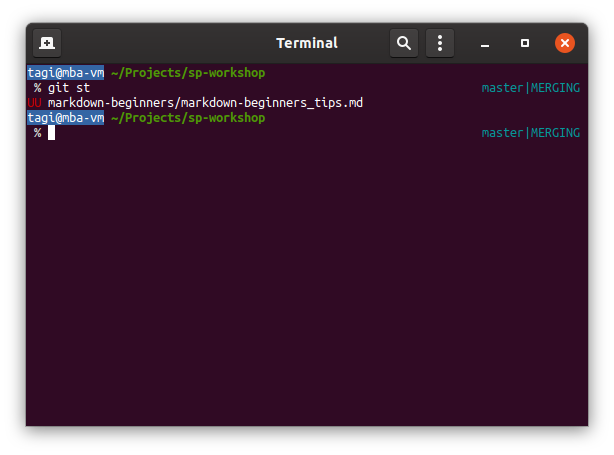Click the first ~/Projects/sp-workshop path
The width and height of the screenshot is (614, 455).
[188, 73]
